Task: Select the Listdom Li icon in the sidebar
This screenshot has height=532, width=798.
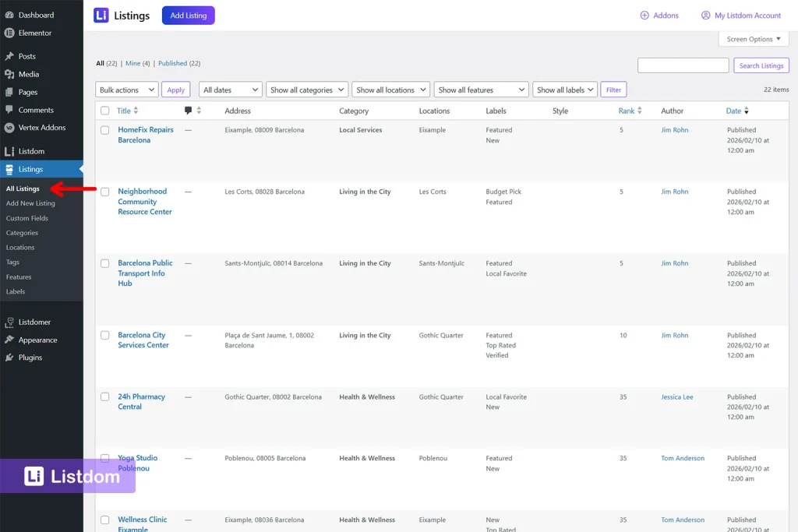Action: click(x=9, y=151)
